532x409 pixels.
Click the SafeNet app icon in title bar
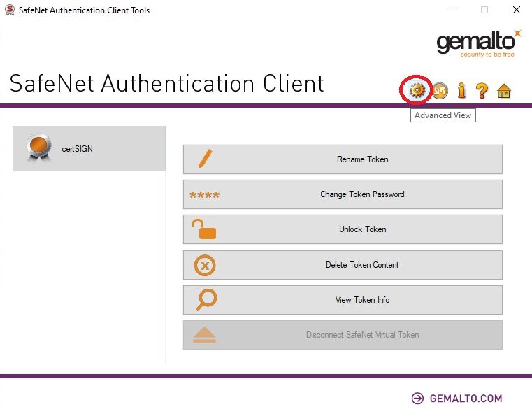[9, 10]
